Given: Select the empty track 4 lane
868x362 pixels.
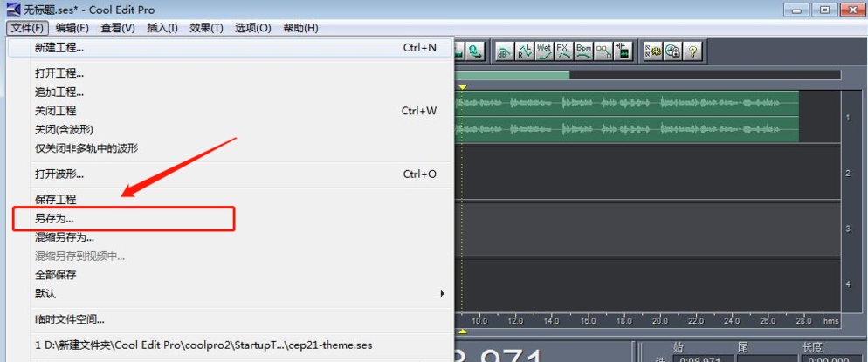Looking at the screenshot, I should (648, 284).
